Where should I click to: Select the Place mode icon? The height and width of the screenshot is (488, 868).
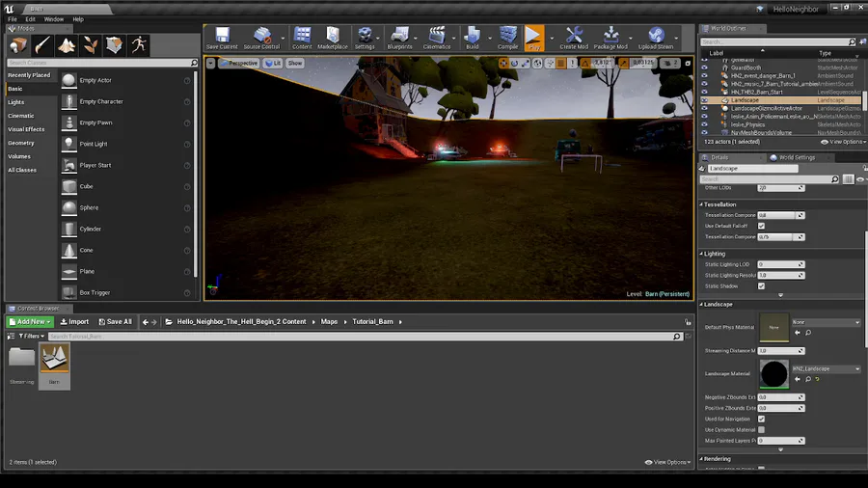click(18, 45)
